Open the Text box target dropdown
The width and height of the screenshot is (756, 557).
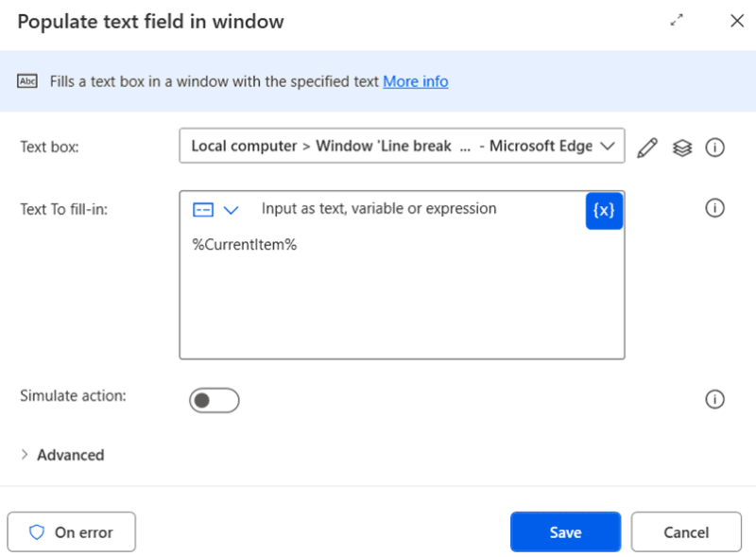(x=608, y=147)
